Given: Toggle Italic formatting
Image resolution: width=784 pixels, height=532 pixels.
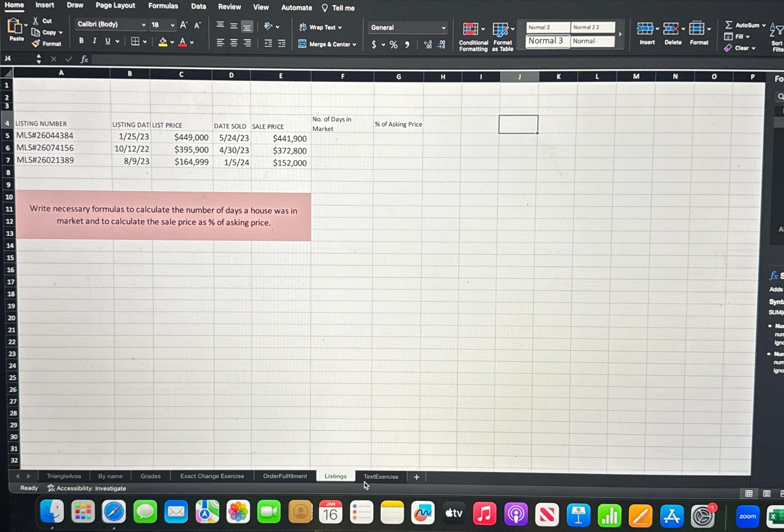Looking at the screenshot, I should point(95,41).
